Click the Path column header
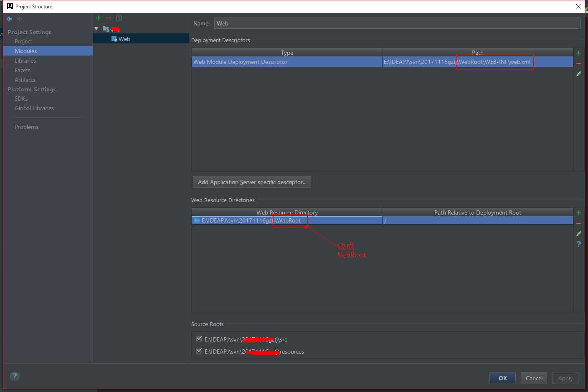Screen dimensions: 588x392 click(478, 53)
